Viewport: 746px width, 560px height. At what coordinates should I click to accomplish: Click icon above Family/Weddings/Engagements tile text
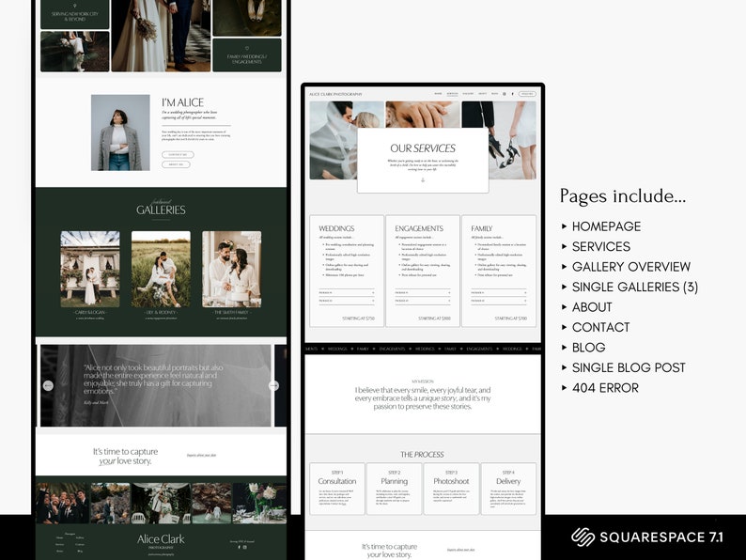tap(247, 48)
